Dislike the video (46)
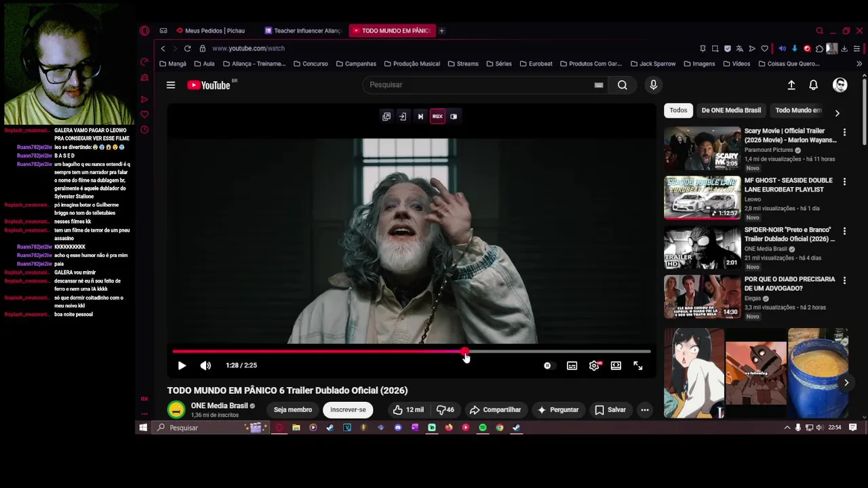The width and height of the screenshot is (868, 488). click(445, 409)
